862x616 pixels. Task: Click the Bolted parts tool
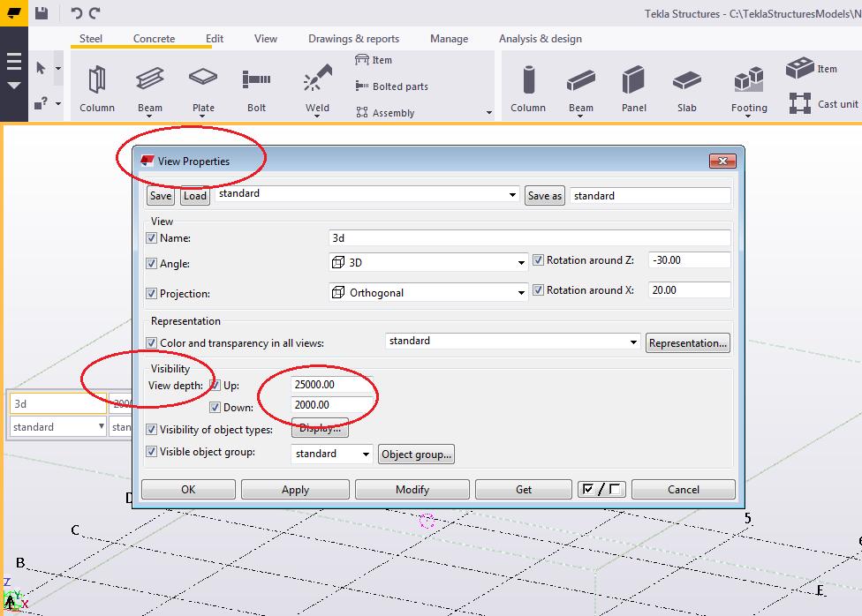click(391, 86)
